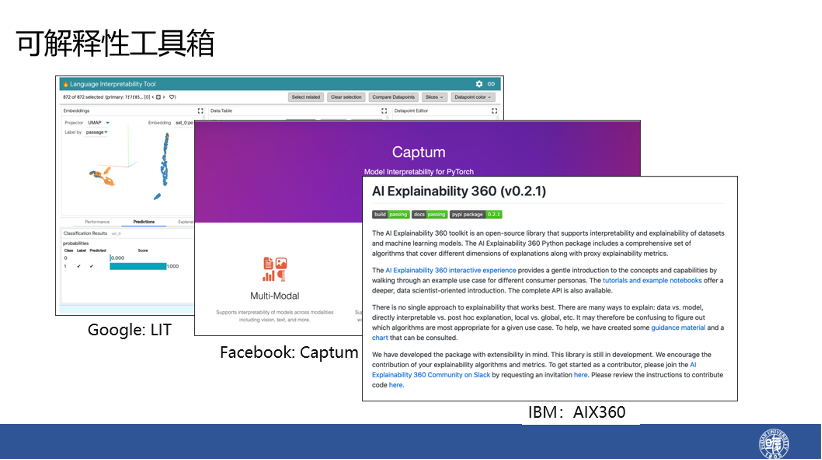The height and width of the screenshot is (460, 822).
Task: Click the class 1 score bar
Action: point(137,266)
